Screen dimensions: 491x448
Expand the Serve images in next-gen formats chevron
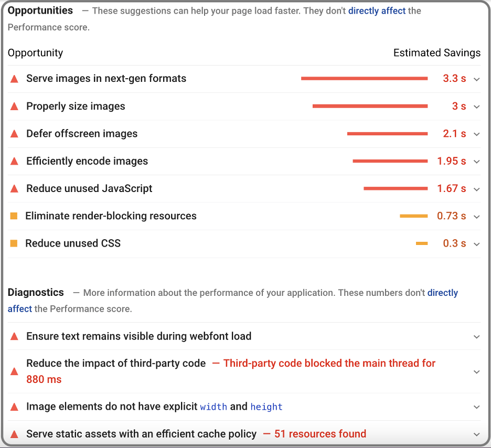pos(476,79)
